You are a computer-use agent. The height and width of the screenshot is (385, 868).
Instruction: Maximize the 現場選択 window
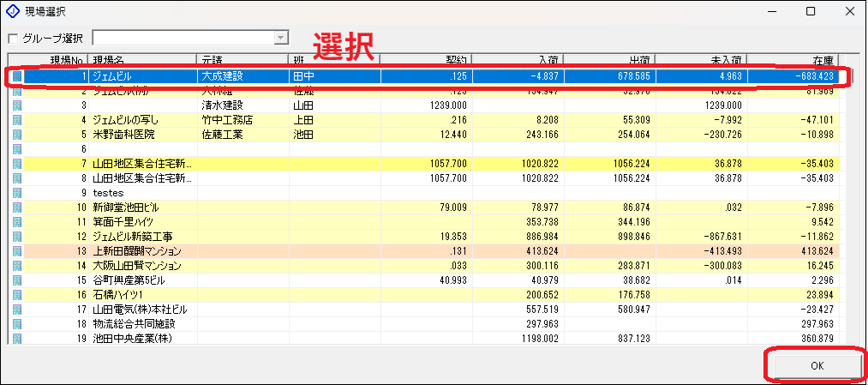(x=810, y=12)
